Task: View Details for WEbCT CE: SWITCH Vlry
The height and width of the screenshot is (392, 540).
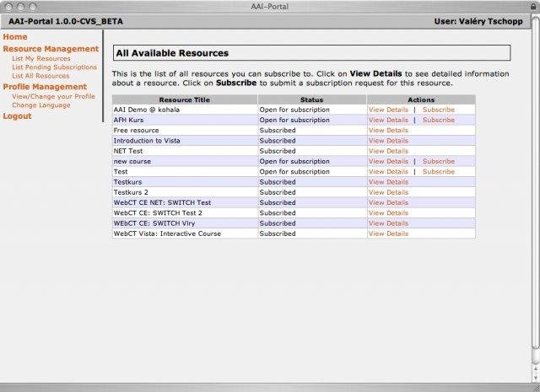Action: pyautogui.click(x=388, y=223)
